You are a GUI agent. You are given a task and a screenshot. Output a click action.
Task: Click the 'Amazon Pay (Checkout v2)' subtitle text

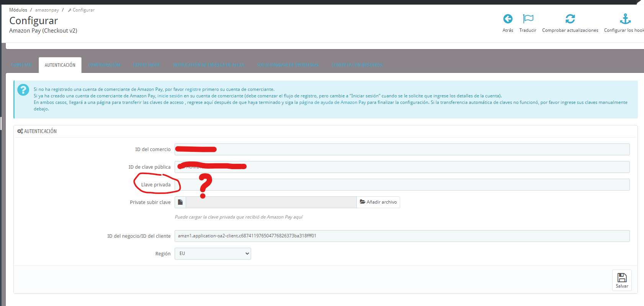pos(43,31)
